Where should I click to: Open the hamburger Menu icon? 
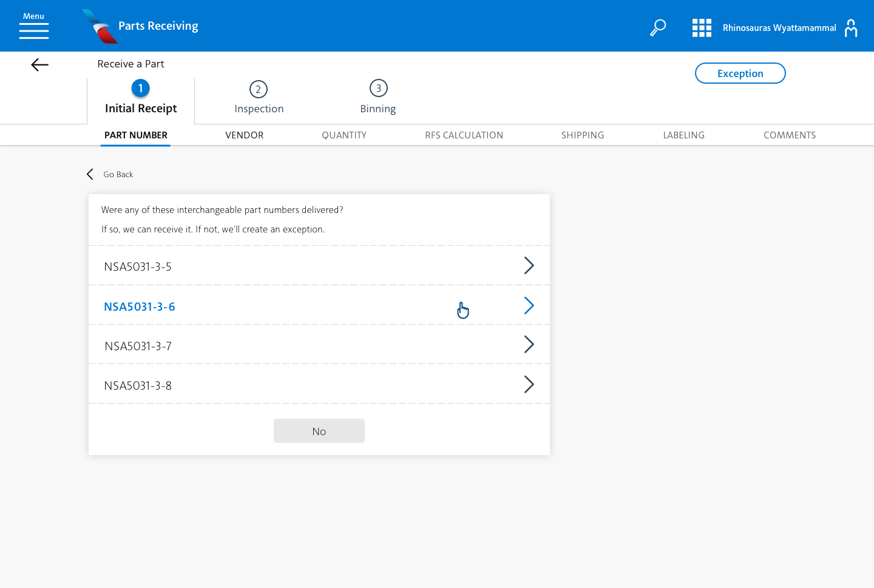pos(34,31)
